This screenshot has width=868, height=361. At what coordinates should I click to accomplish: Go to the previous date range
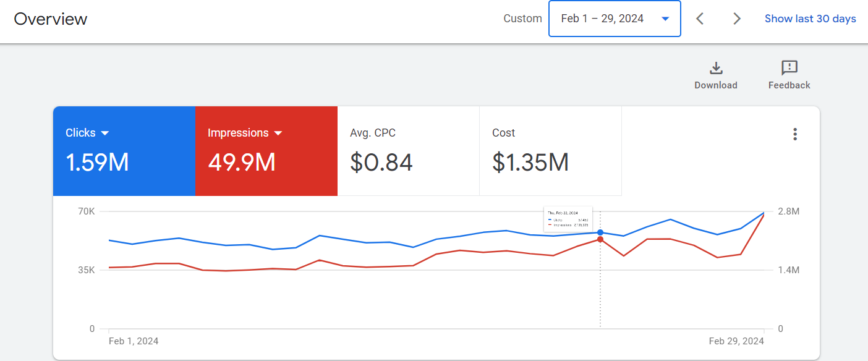tap(700, 19)
